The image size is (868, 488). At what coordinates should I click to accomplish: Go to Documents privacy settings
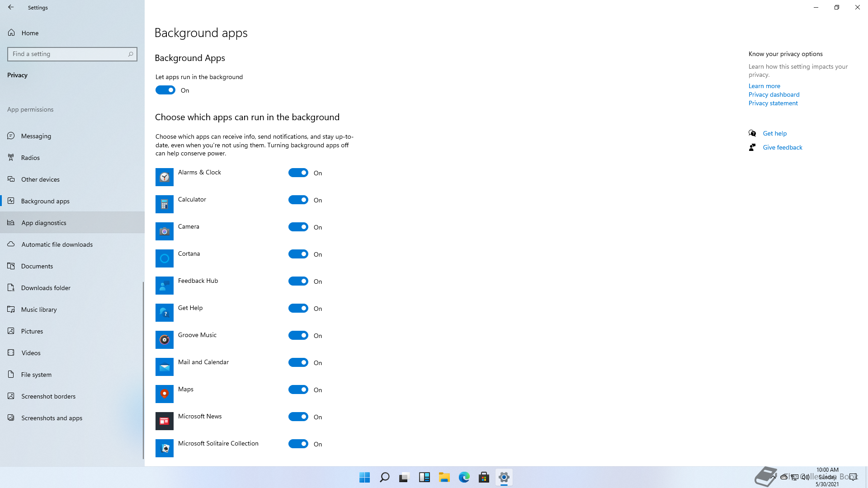click(x=72, y=266)
